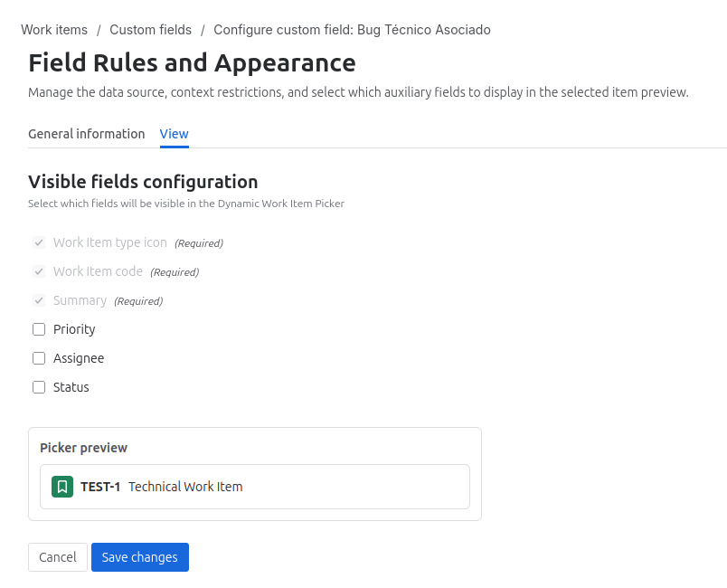Click the Picker preview heading
The width and height of the screenshot is (727, 588).
[x=81, y=448]
